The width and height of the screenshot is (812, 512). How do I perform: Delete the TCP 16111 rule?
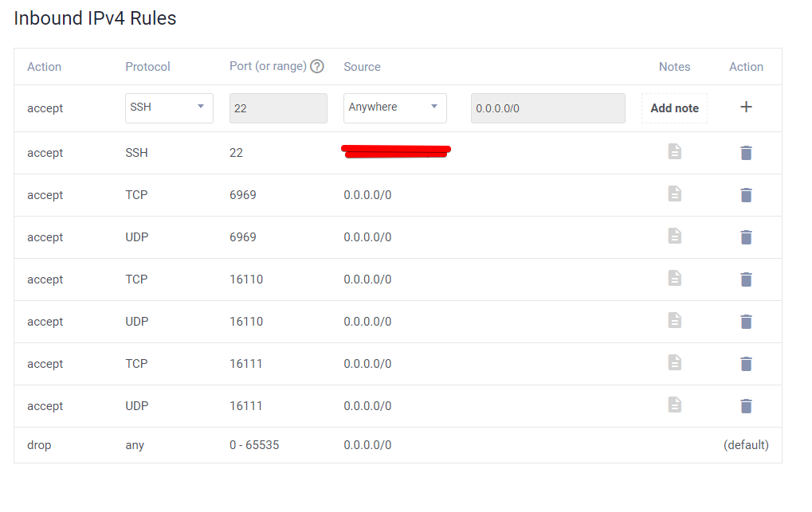click(746, 364)
